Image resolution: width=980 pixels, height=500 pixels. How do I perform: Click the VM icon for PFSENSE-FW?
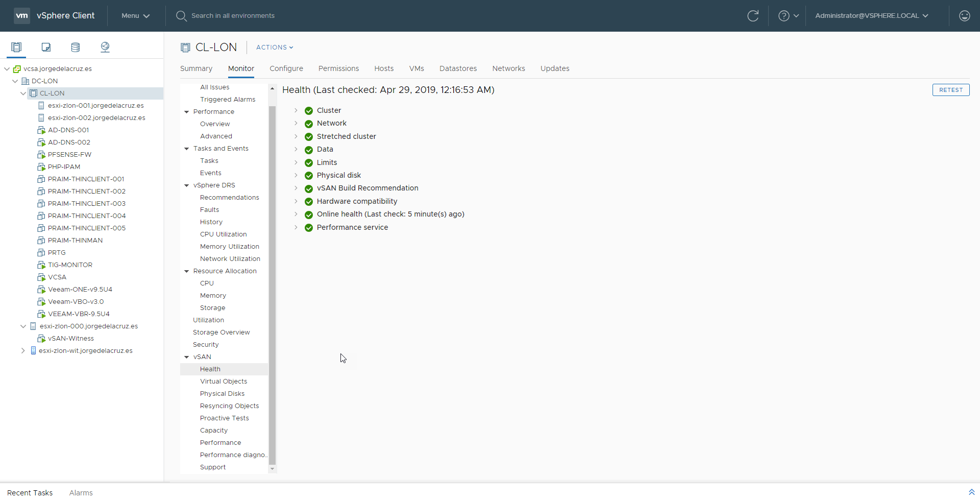tap(41, 155)
